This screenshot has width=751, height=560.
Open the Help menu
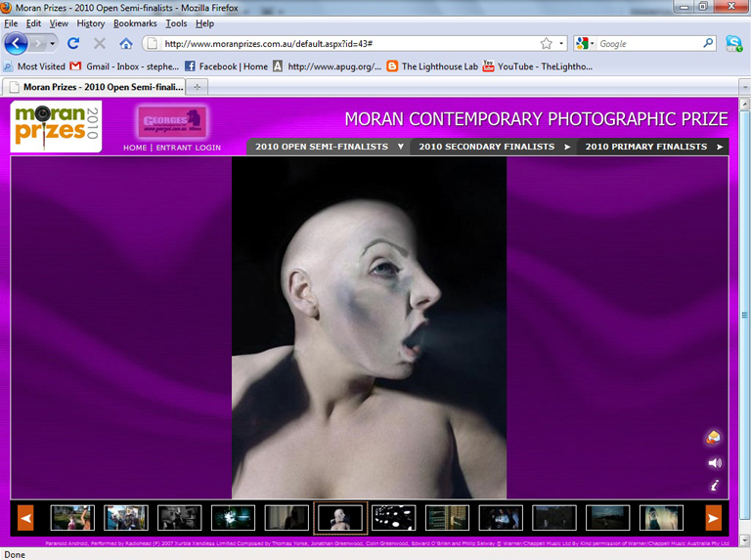tap(204, 23)
